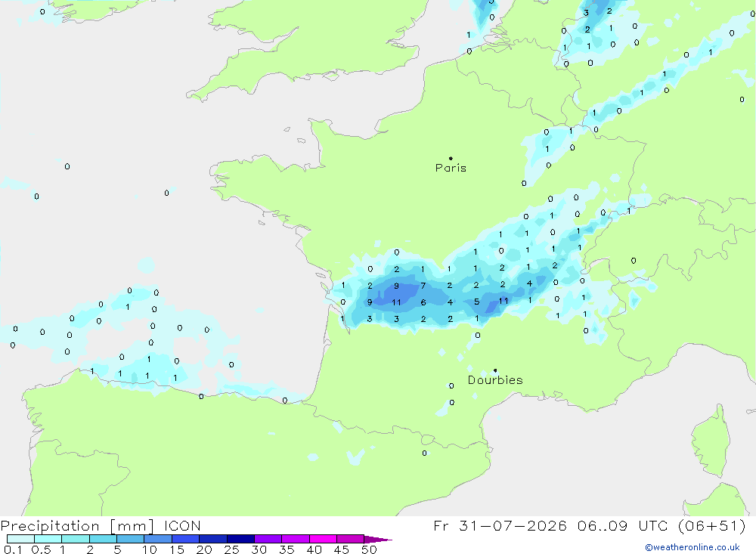Click the Paris city label
Screen dimensions: 756x554
[451, 168]
